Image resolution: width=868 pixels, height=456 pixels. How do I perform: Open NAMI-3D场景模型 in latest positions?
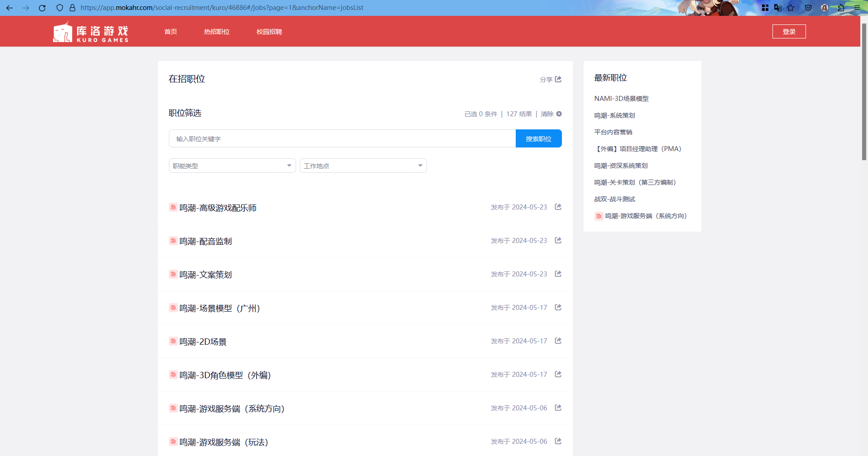[x=621, y=99]
